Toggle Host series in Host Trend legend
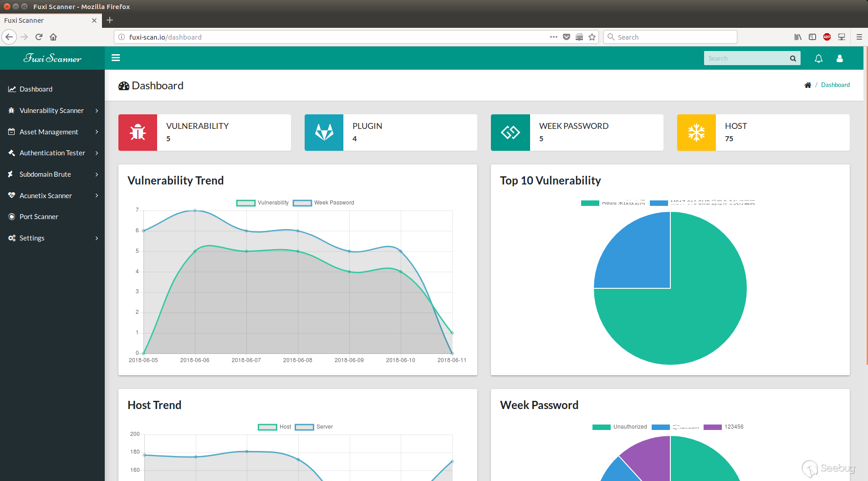Viewport: 868px width, 481px height. (275, 427)
